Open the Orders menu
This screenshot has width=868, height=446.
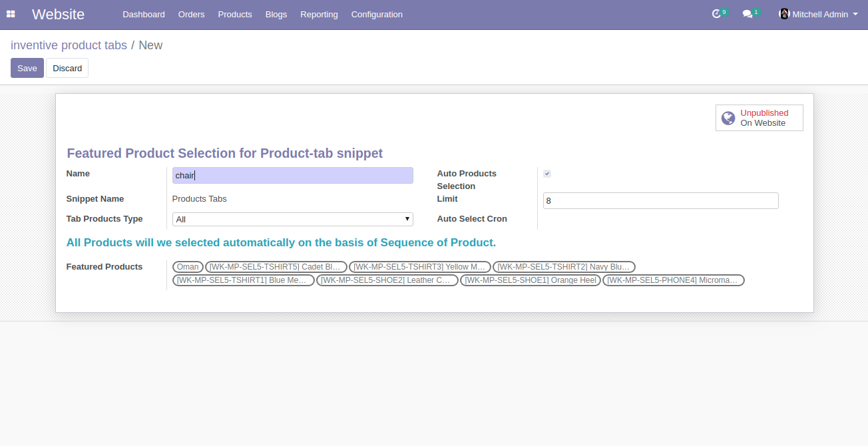click(x=191, y=14)
